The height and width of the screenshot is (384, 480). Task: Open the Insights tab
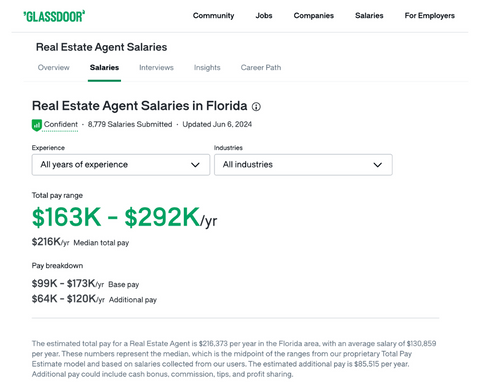click(x=207, y=67)
